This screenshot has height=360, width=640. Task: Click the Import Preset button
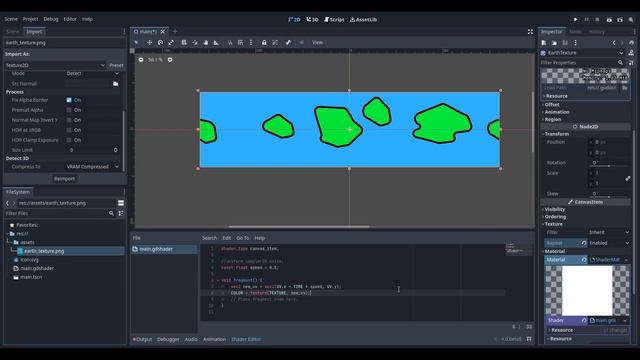pyautogui.click(x=116, y=65)
